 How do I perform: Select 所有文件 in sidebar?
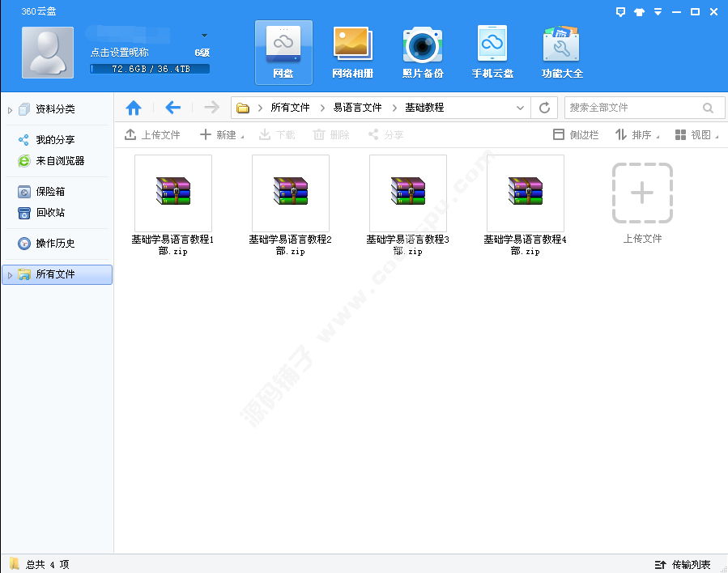tap(57, 274)
